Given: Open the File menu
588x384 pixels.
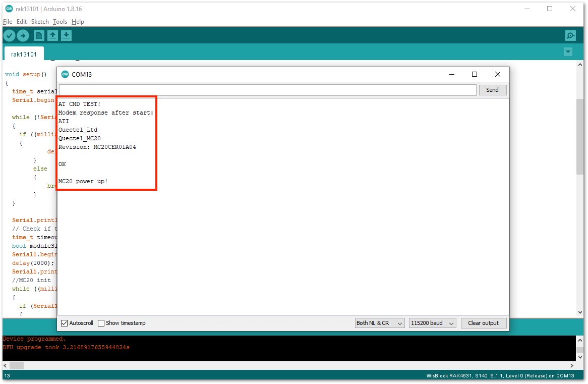Looking at the screenshot, I should (x=8, y=22).
